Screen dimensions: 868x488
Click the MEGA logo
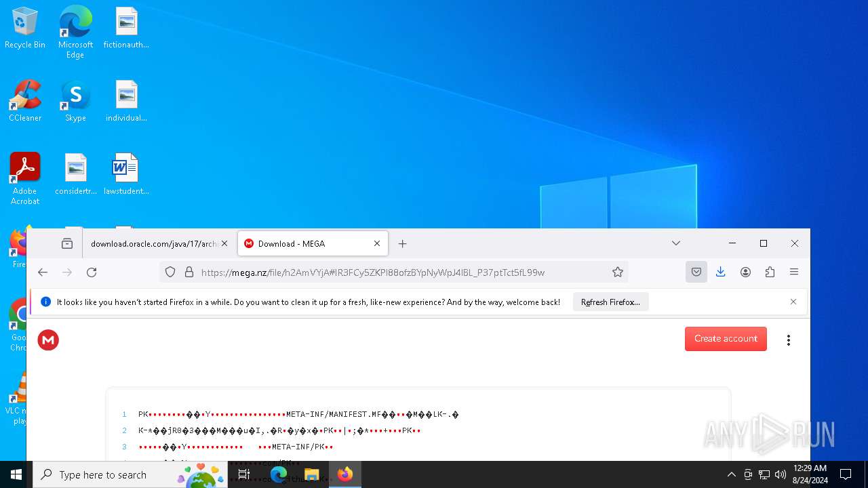click(48, 340)
